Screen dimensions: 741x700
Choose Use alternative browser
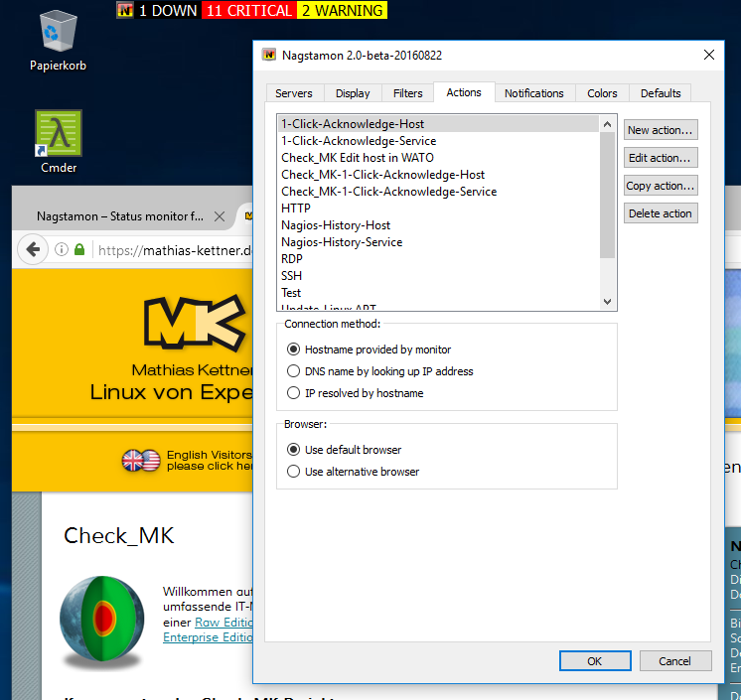(x=353, y=472)
